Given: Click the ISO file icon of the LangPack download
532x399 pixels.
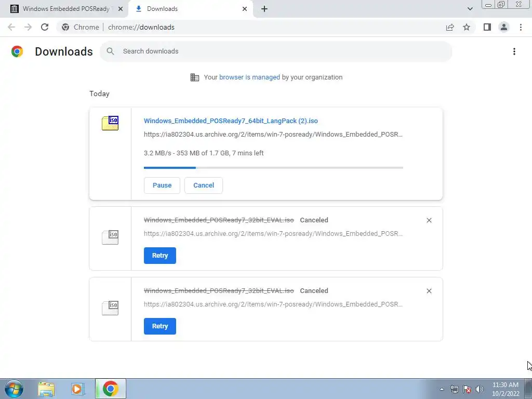Looking at the screenshot, I should click(110, 123).
